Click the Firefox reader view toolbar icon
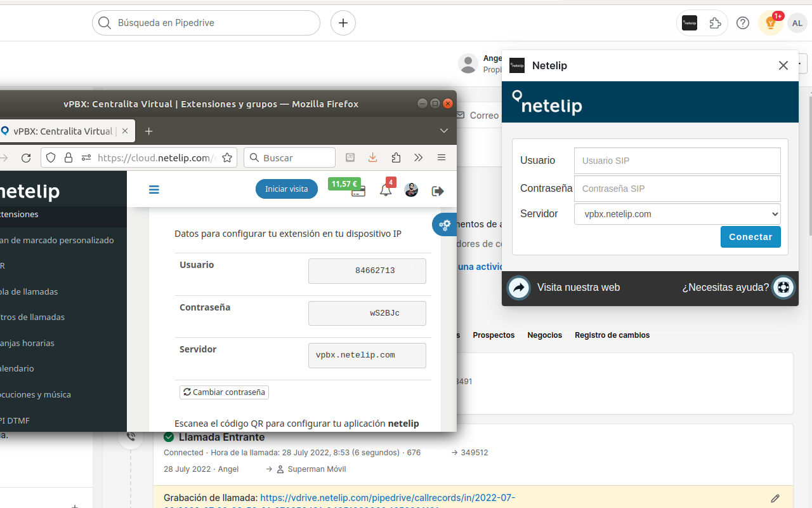This screenshot has width=812, height=508. 350,157
